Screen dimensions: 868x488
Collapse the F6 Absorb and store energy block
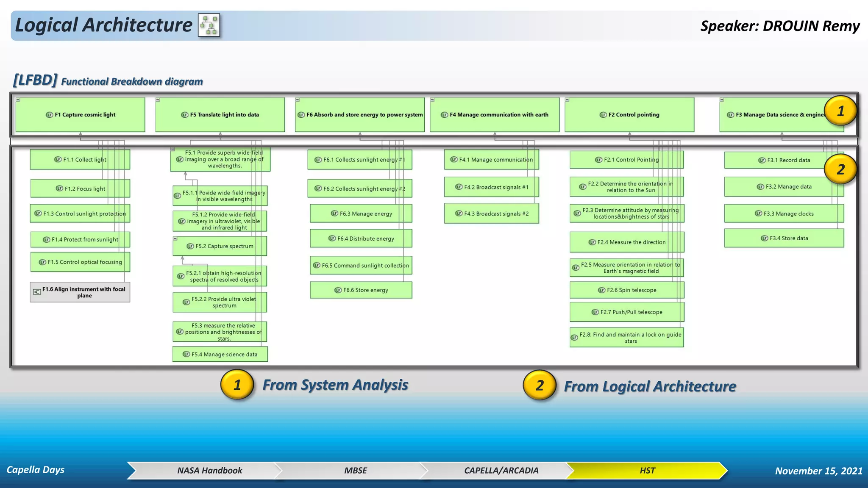tap(298, 100)
